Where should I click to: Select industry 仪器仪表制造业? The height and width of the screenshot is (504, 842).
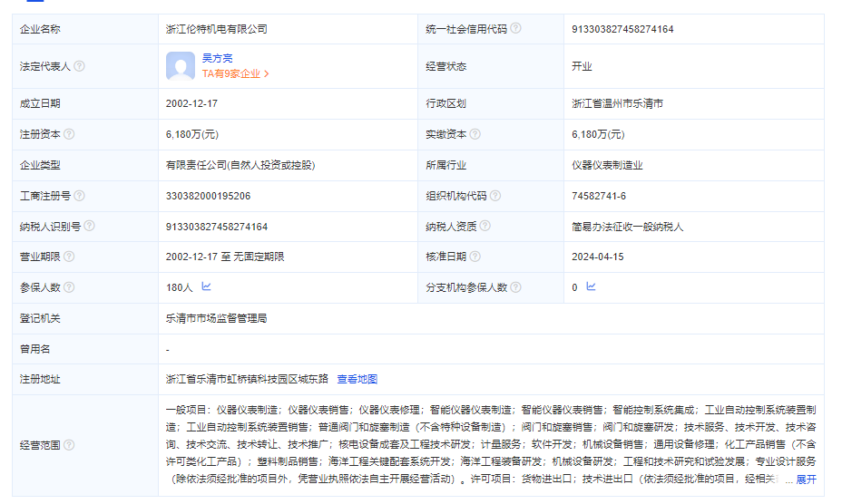coord(607,165)
